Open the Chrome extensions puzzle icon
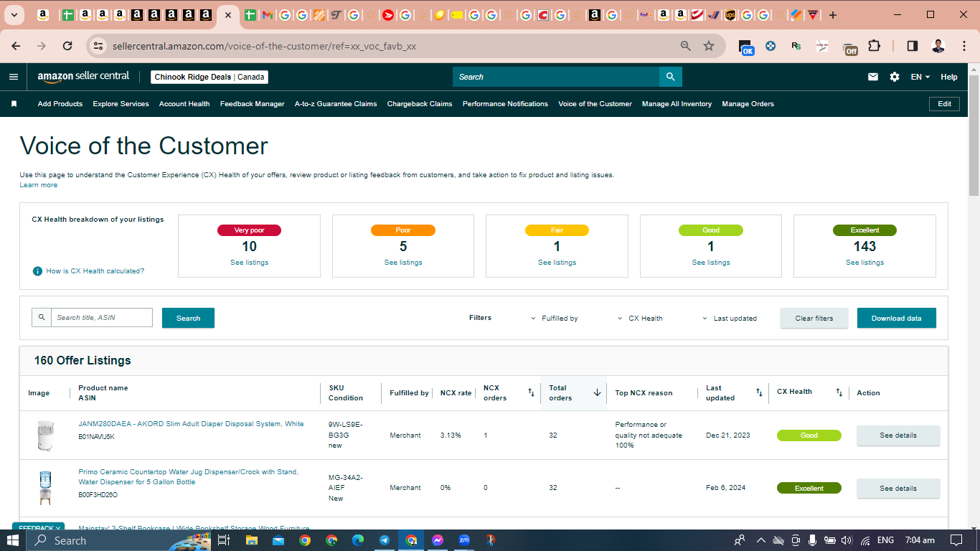The image size is (980, 551). tap(874, 46)
